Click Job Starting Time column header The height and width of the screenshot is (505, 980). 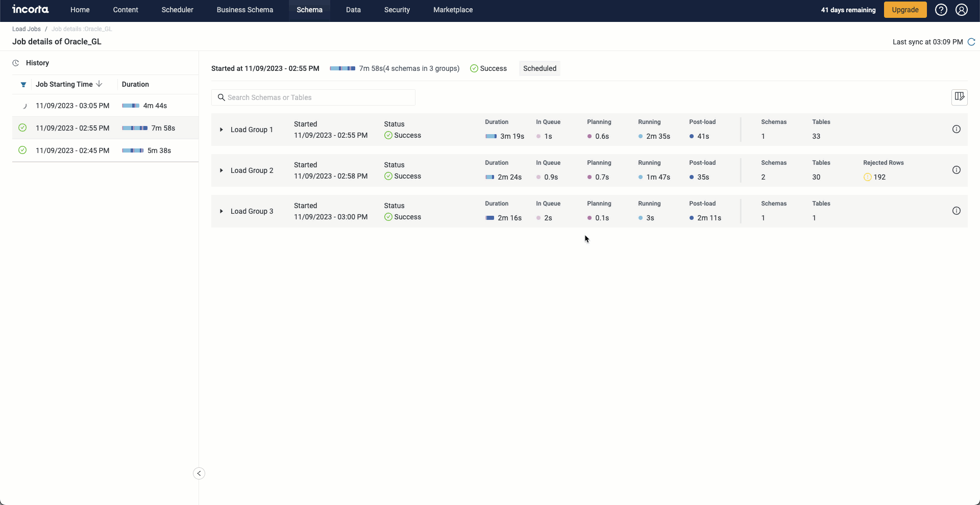tap(64, 84)
